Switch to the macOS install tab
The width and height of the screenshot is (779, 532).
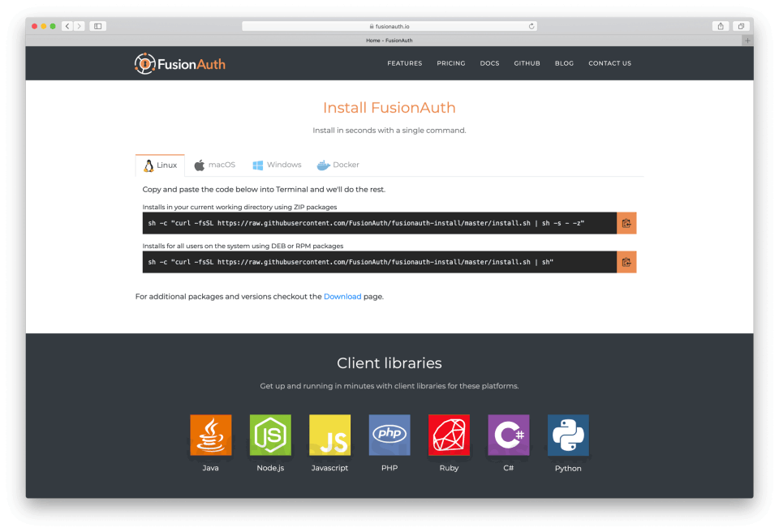214,165
